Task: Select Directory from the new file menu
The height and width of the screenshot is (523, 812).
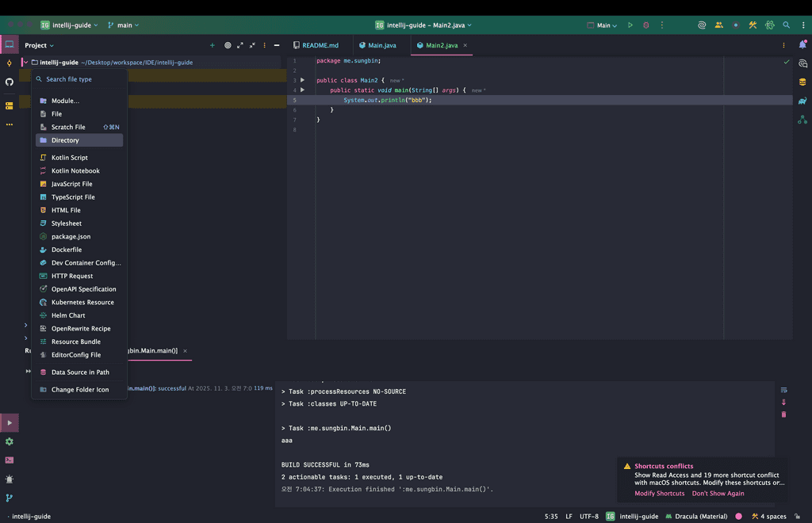Action: [x=65, y=140]
